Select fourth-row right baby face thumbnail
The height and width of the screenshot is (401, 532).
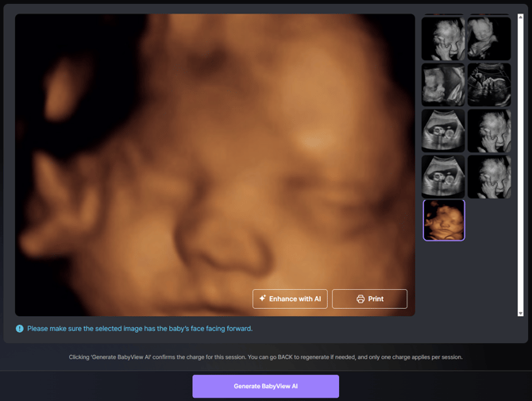click(489, 176)
